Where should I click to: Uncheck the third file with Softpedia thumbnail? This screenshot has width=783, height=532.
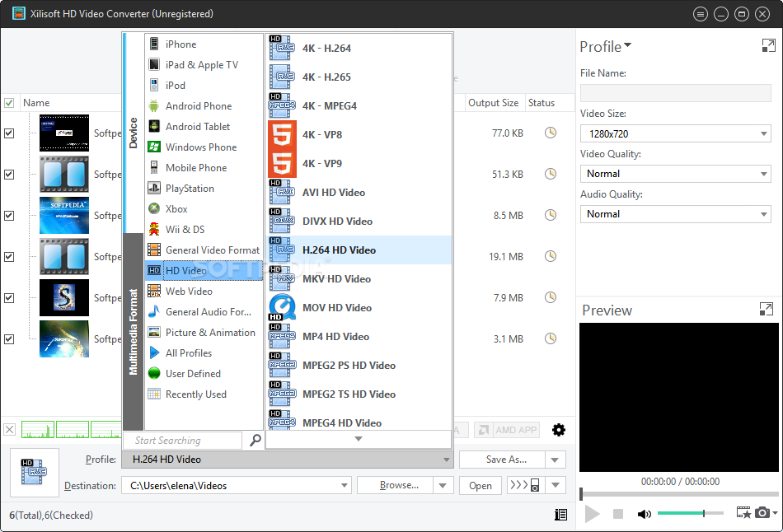tap(9, 216)
